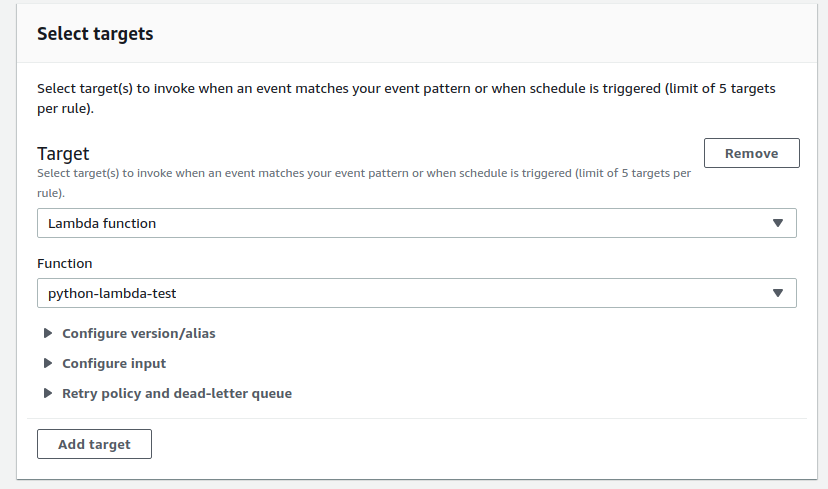Click the Select targets panel heading
Image resolution: width=828 pixels, height=489 pixels.
point(95,34)
